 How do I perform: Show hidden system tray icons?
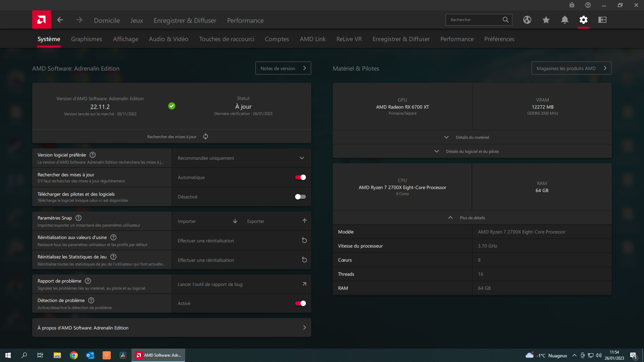click(575, 355)
